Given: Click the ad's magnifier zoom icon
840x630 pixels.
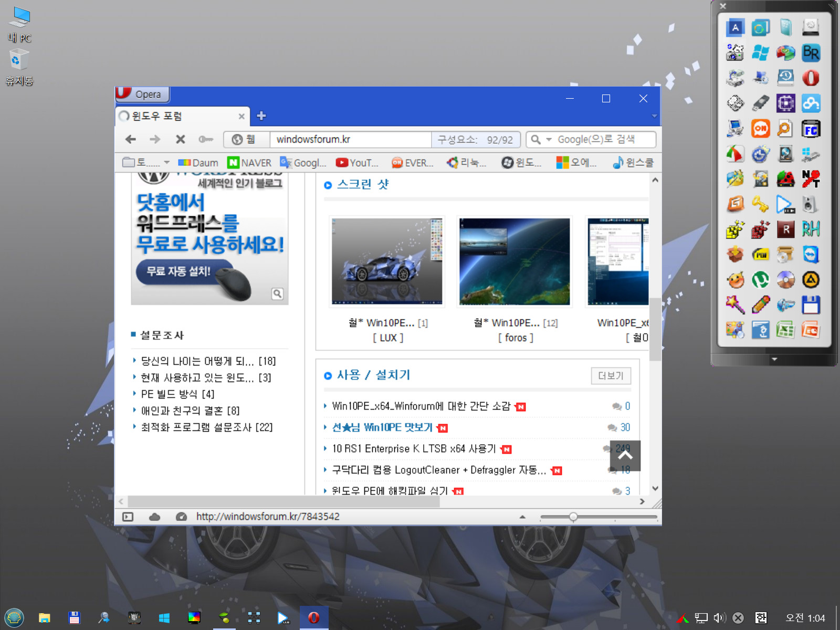Looking at the screenshot, I should click(x=277, y=294).
